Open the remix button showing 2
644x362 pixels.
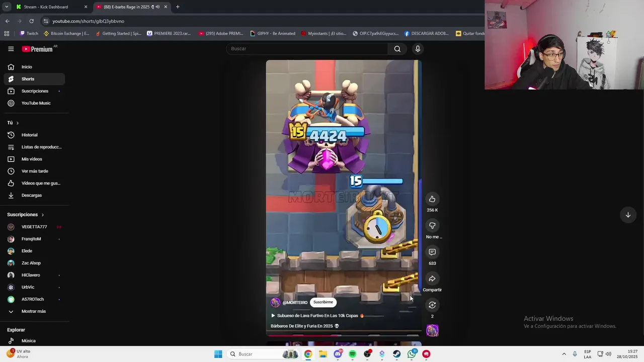coord(432,305)
